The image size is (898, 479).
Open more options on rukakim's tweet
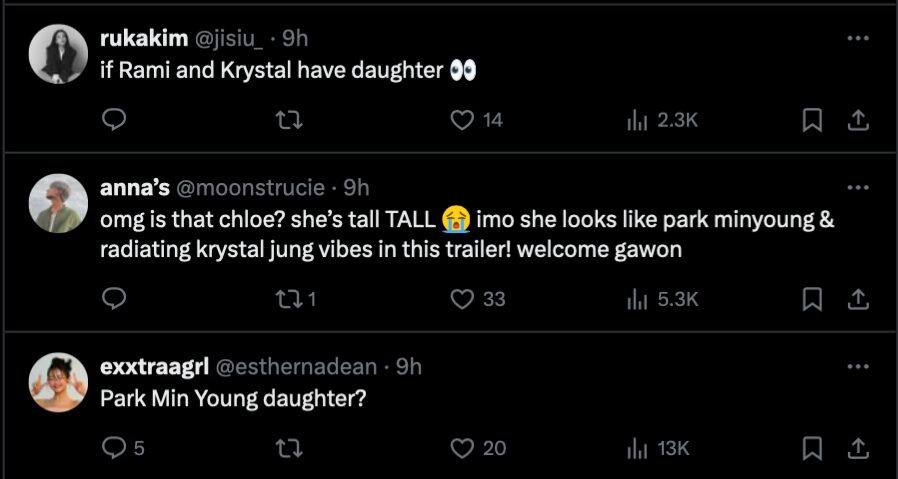coord(857,38)
